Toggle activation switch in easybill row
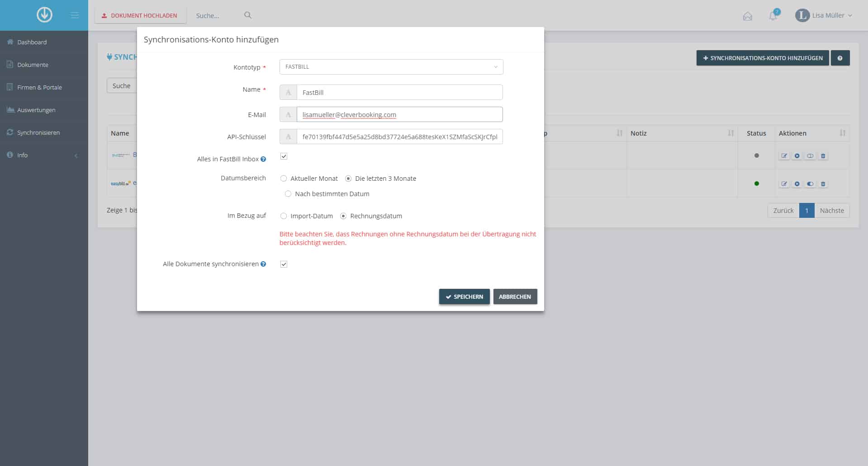Viewport: 868px width, 466px height. [810, 184]
